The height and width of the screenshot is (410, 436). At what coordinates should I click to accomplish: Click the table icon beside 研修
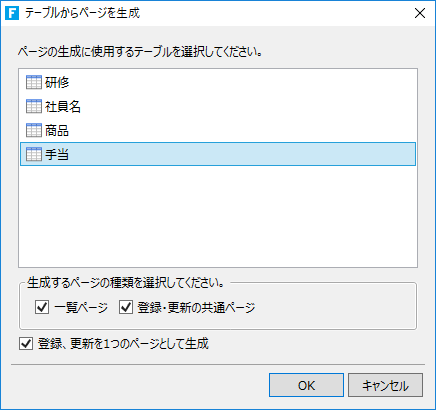point(34,82)
